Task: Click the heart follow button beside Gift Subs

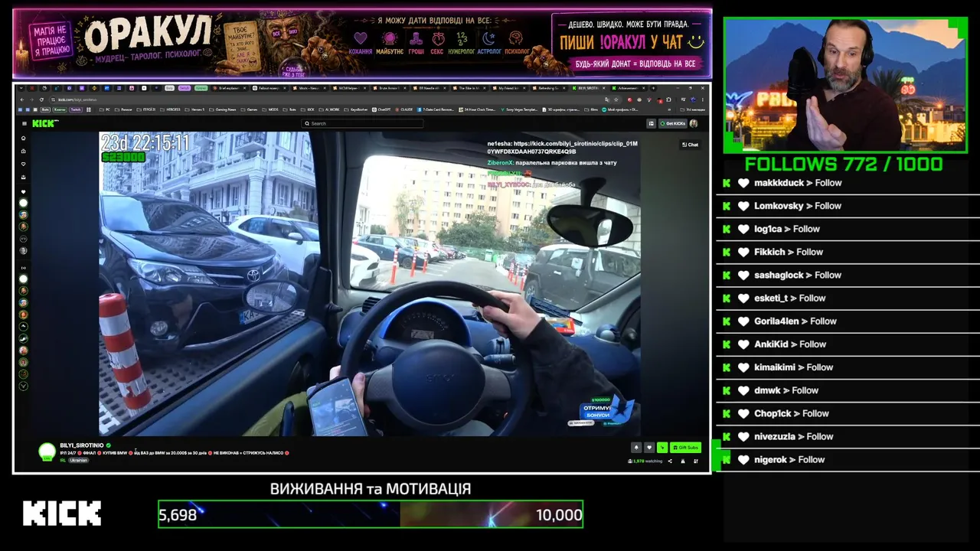Action: (649, 448)
